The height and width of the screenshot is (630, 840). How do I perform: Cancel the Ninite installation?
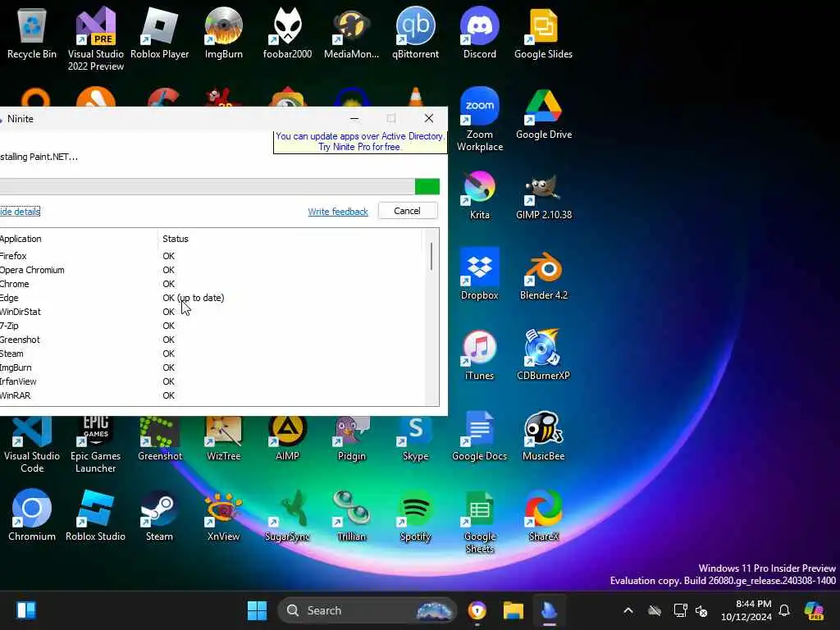407,211
